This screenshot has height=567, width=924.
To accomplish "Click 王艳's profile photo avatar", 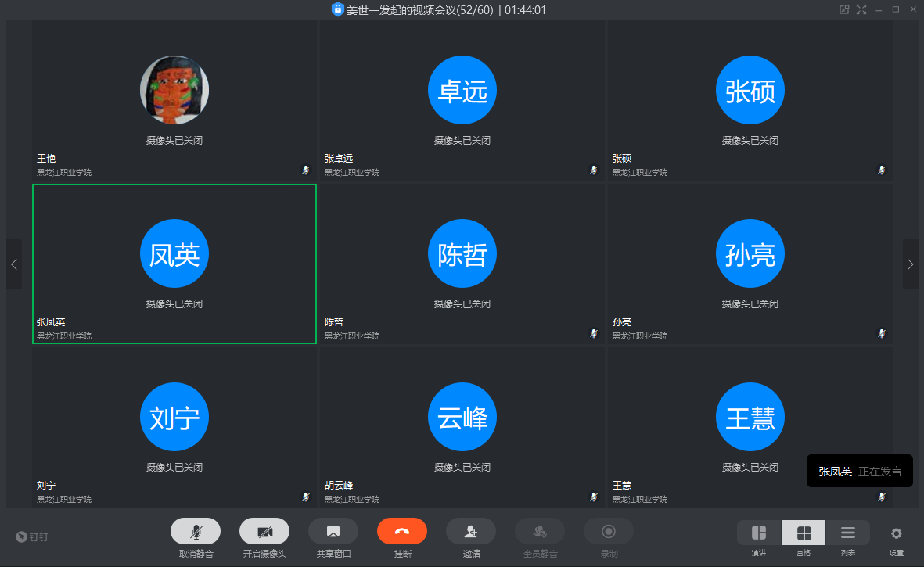I will (174, 90).
